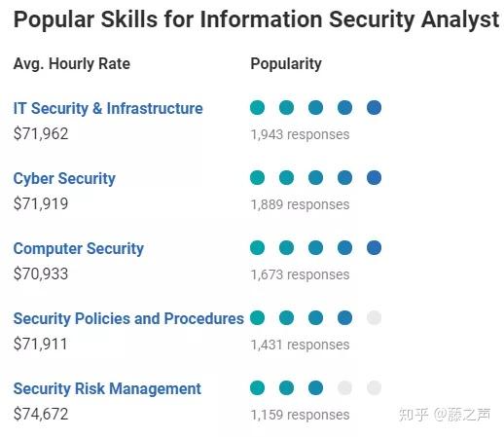Click gray fourth dot for Risk Management
This screenshot has width=504, height=437.
point(344,388)
